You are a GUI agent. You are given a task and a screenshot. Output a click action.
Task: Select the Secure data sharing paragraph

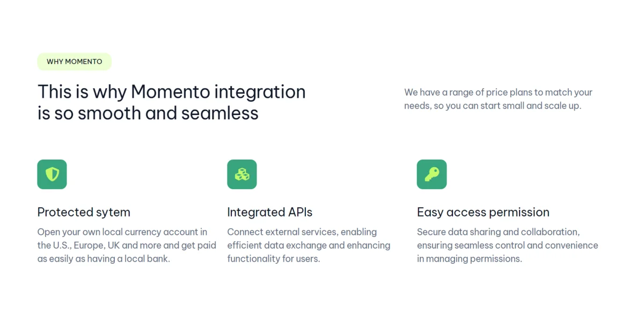[x=508, y=245]
